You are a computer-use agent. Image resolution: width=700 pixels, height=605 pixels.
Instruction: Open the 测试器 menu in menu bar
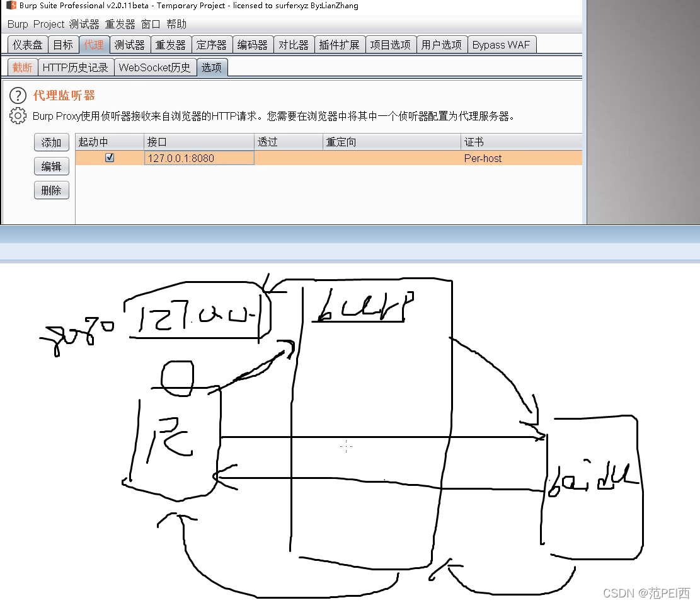(x=84, y=24)
